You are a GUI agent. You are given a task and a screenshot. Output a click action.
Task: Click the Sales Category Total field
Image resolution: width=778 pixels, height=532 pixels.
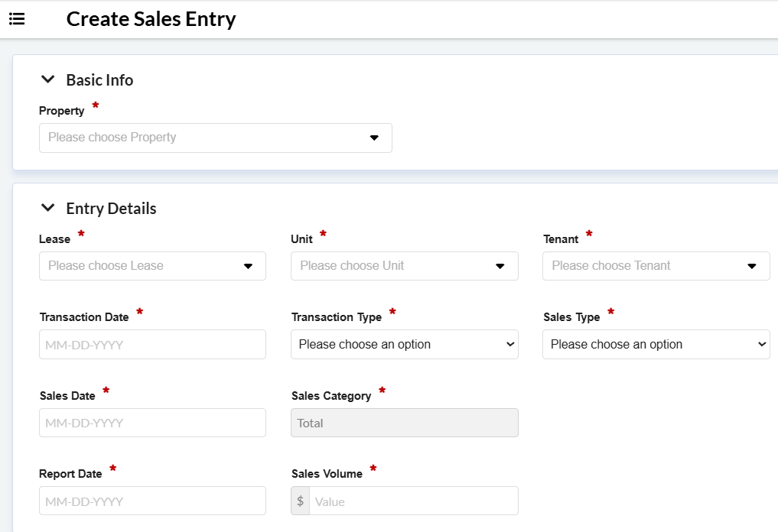[x=405, y=423]
